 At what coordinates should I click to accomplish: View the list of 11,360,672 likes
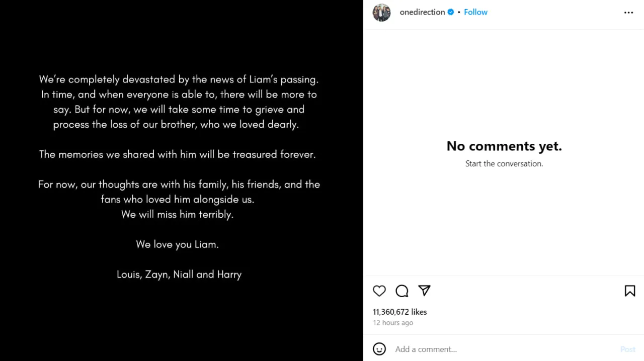(399, 312)
